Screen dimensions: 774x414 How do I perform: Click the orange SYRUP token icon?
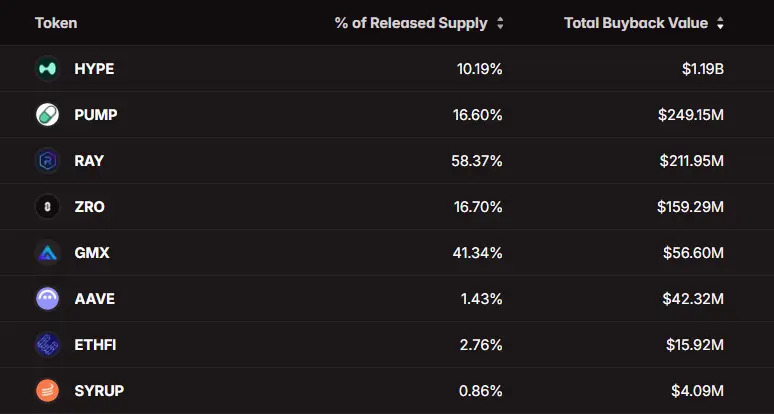[x=47, y=391]
